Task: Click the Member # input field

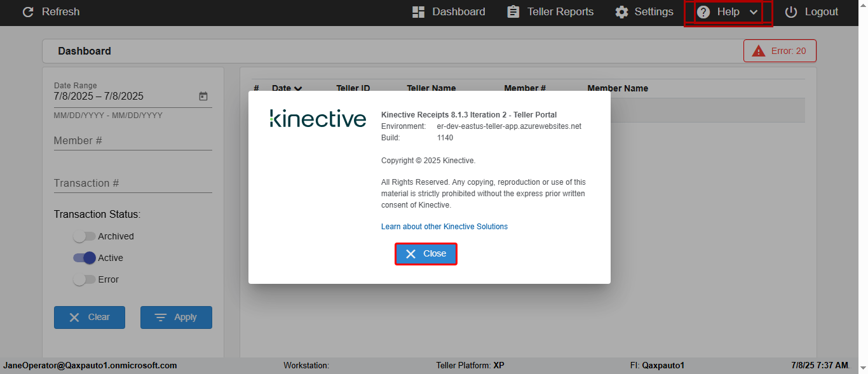Action: click(x=133, y=141)
